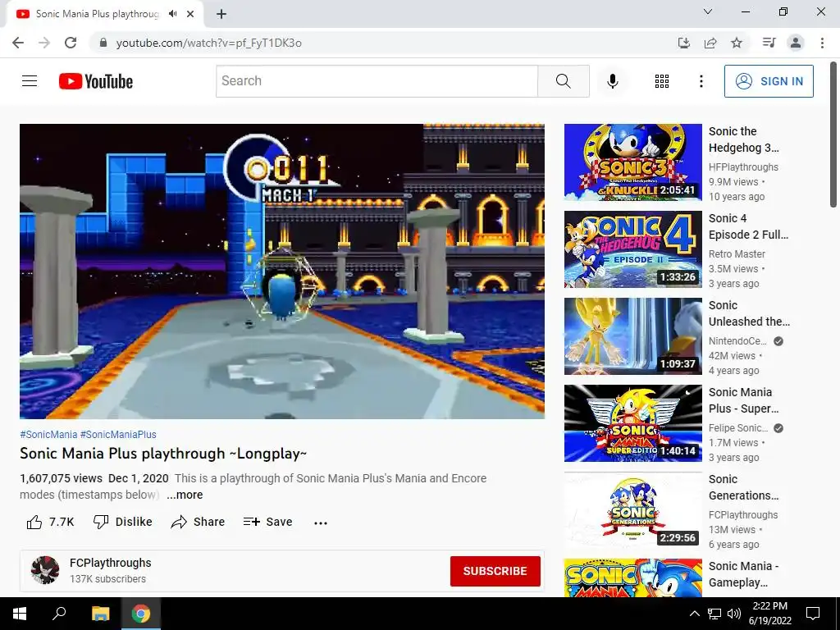Open the Windows Start menu
The width and height of the screenshot is (840, 630).
[x=20, y=614]
